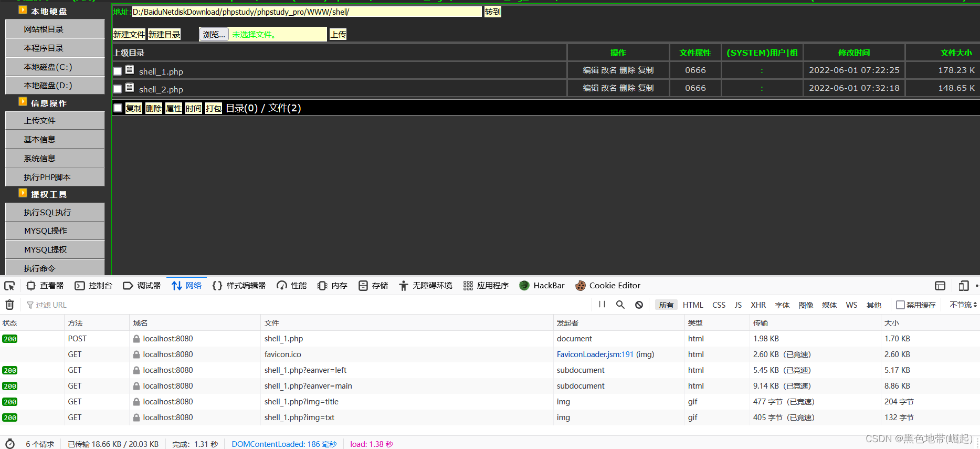Image resolution: width=980 pixels, height=449 pixels.
Task: Click the FaviconLoader.jsm:191 initiator link
Action: (x=595, y=354)
